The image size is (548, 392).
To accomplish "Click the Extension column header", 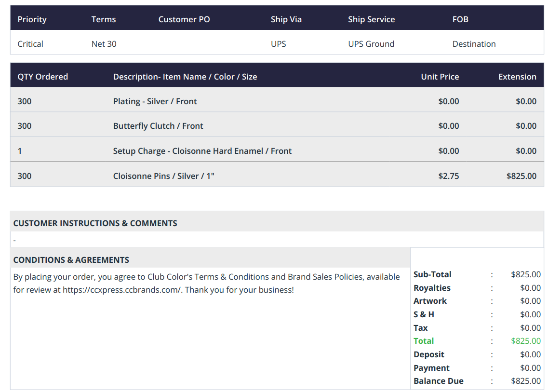I will click(x=517, y=77).
